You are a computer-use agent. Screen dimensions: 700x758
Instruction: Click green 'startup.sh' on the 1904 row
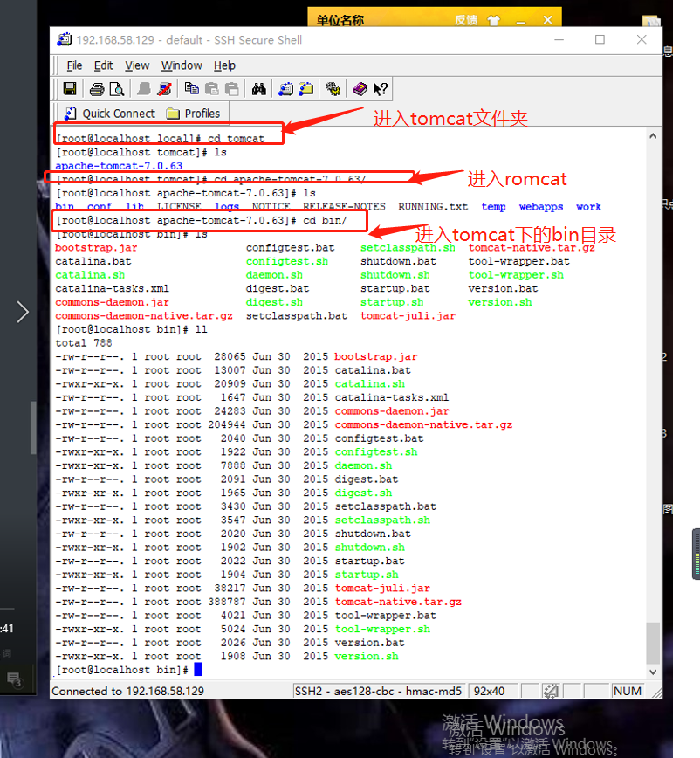pos(367,575)
